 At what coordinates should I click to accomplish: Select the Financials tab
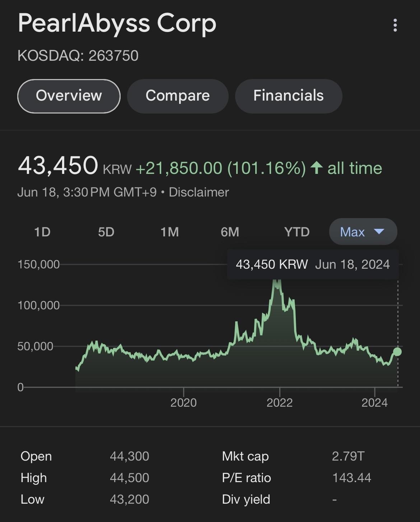[x=288, y=96]
